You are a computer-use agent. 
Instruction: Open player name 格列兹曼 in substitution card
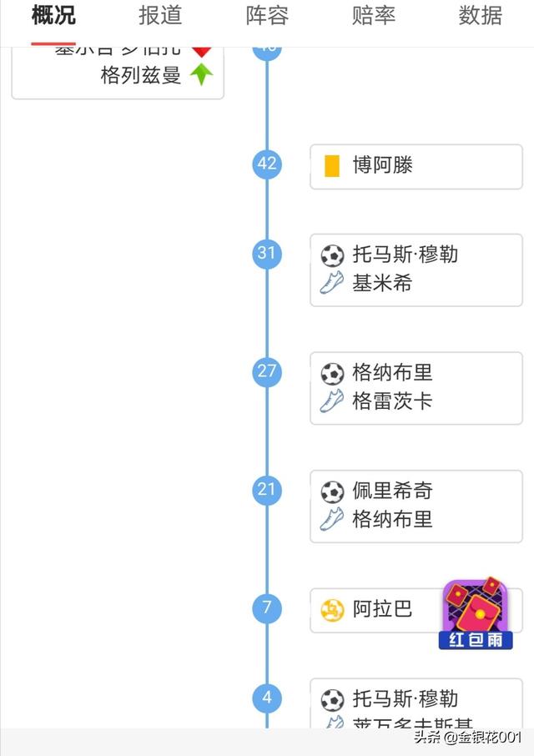point(141,76)
